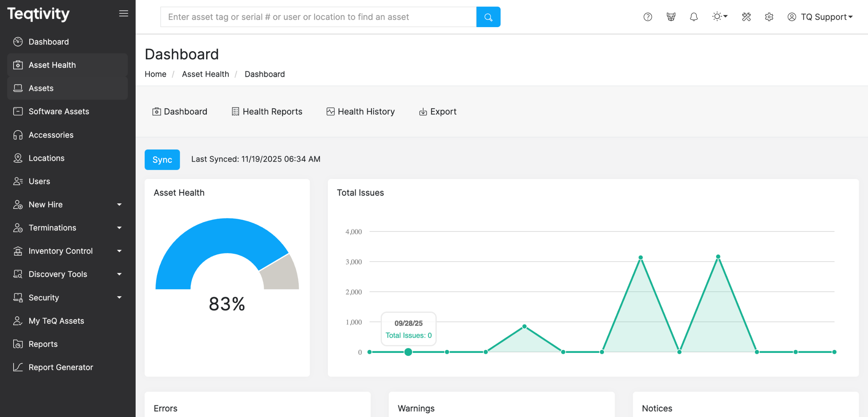This screenshot has width=868, height=417.
Task: Click the Teqtivity logo
Action: click(39, 14)
